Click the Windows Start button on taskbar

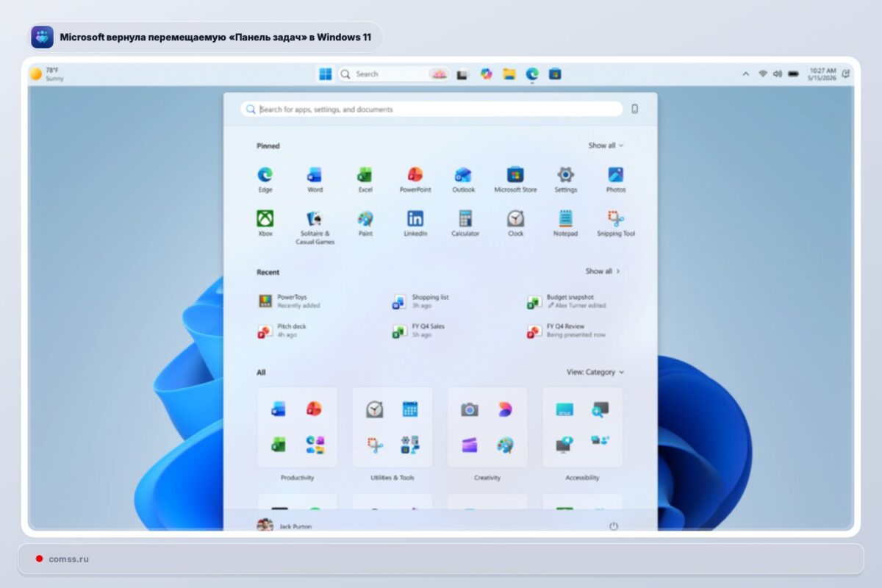325,73
